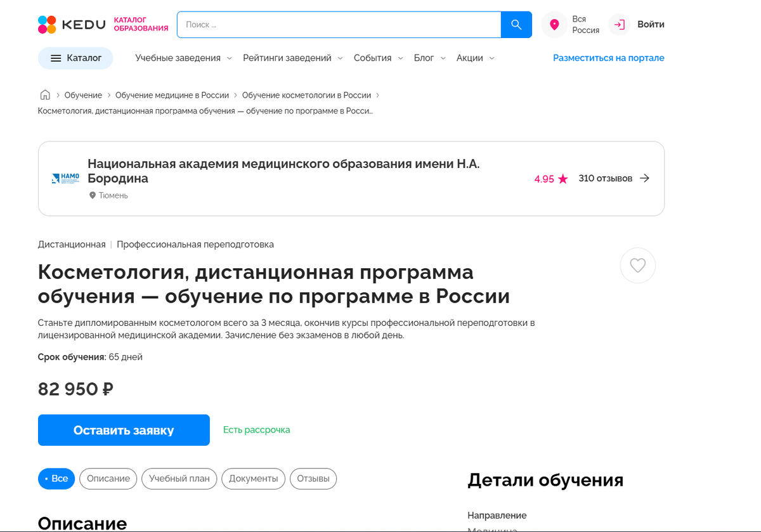The image size is (761, 532).
Task: Click the search magnifier icon
Action: tap(516, 24)
